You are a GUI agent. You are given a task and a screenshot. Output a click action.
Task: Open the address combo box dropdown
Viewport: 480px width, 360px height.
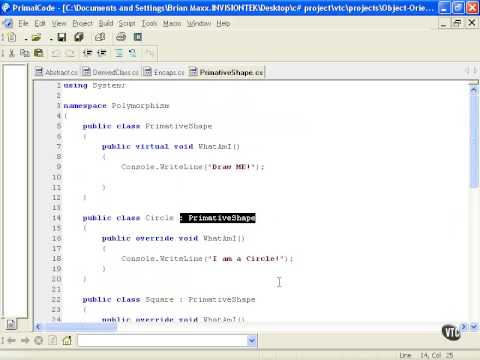pyautogui.click(x=252, y=340)
